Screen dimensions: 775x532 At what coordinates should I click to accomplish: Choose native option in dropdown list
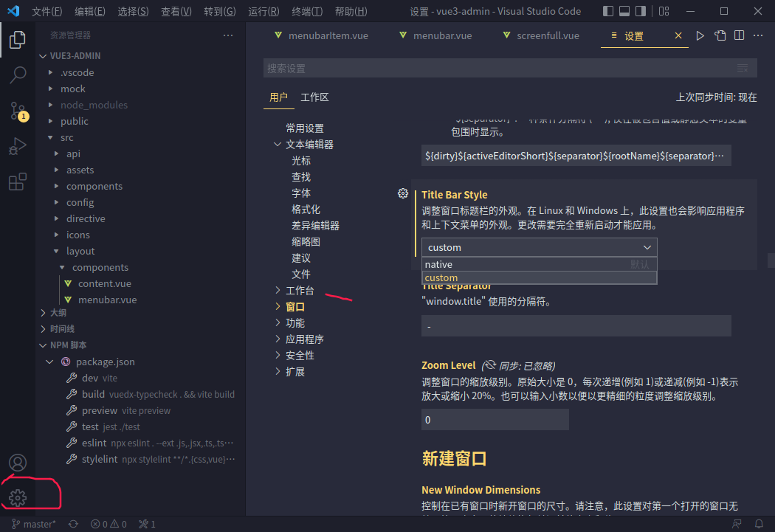pyautogui.click(x=540, y=264)
